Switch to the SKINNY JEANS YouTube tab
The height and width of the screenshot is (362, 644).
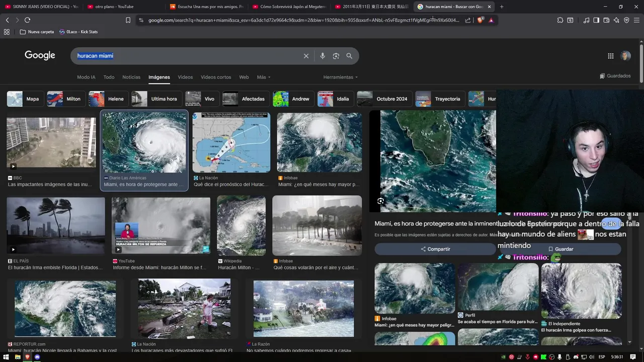click(x=42, y=7)
